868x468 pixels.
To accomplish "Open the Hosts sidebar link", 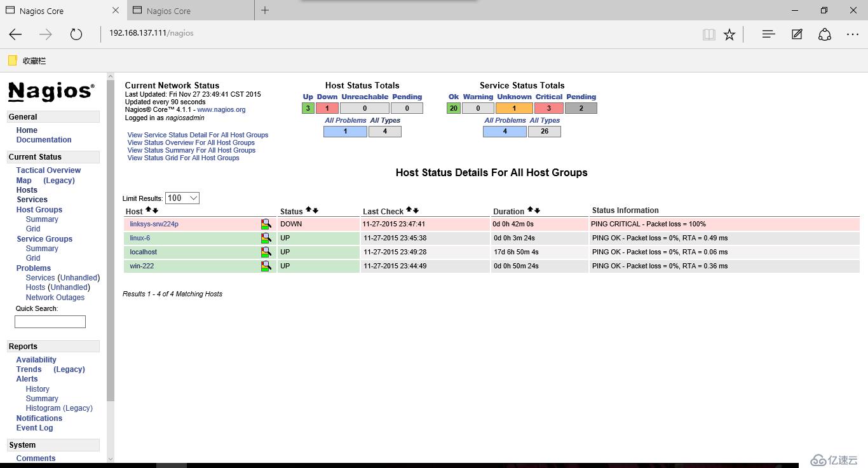I will tap(27, 190).
